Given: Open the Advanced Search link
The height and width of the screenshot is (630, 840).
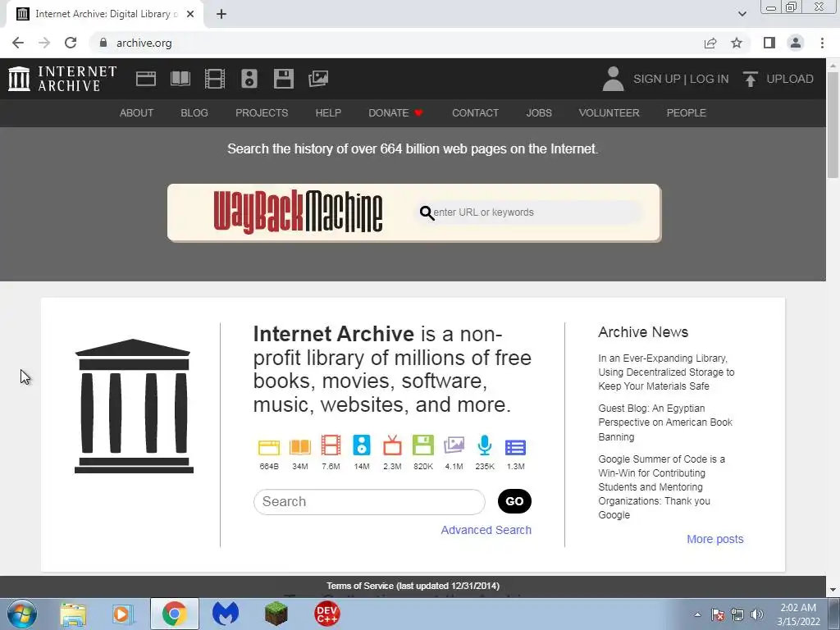Looking at the screenshot, I should point(486,530).
